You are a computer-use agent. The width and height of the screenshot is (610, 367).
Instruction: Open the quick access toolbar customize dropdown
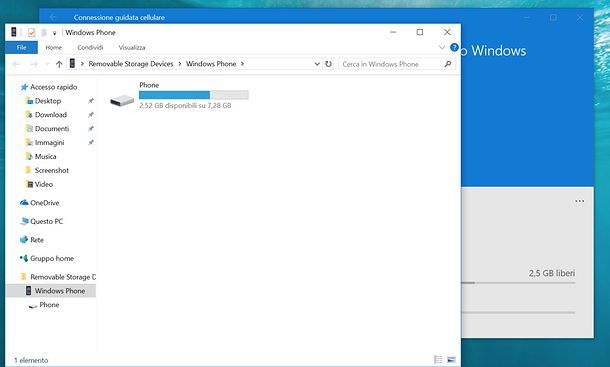pos(54,33)
